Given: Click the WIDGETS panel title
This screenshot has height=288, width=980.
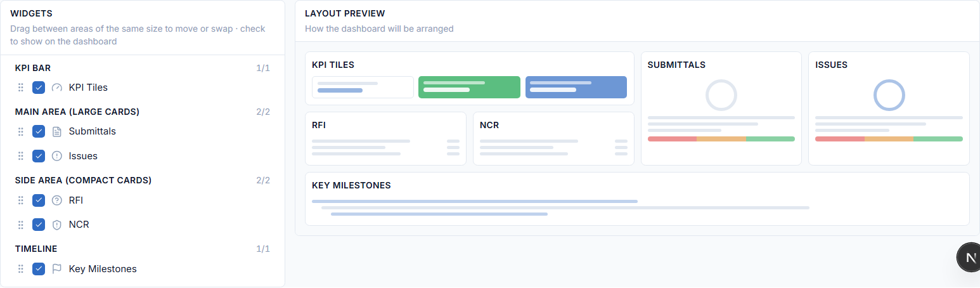Looking at the screenshot, I should (x=31, y=13).
